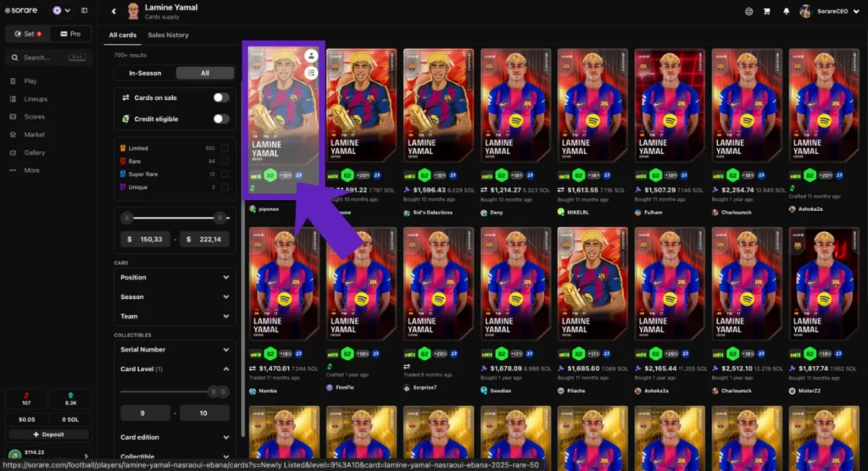Expand the Card edition filter
Screen dimensions: 868x471
175,437
